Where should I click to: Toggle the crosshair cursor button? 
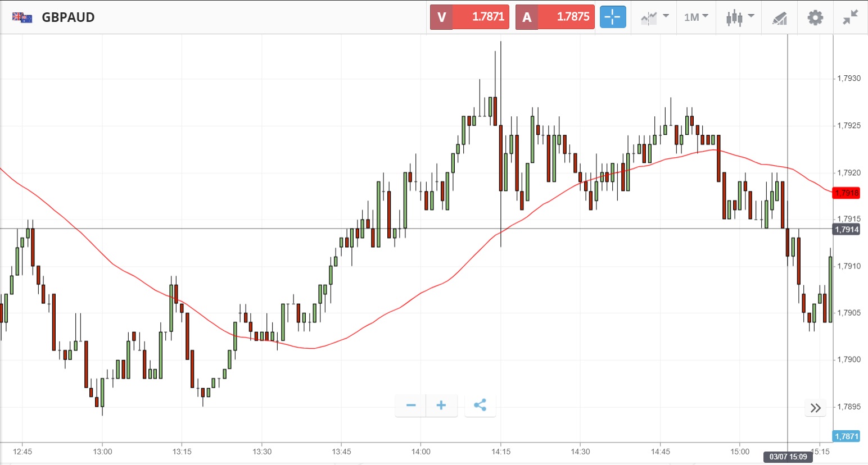pos(612,17)
